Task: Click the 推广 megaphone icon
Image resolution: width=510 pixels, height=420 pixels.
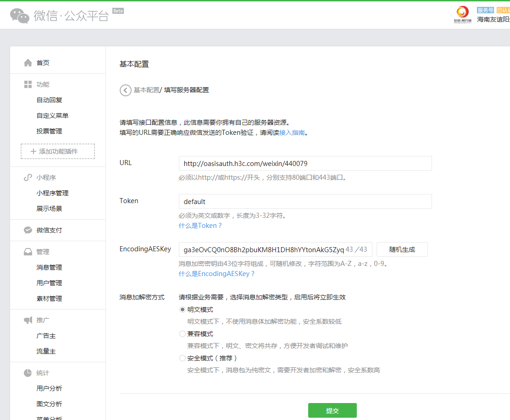Action: tap(27, 320)
